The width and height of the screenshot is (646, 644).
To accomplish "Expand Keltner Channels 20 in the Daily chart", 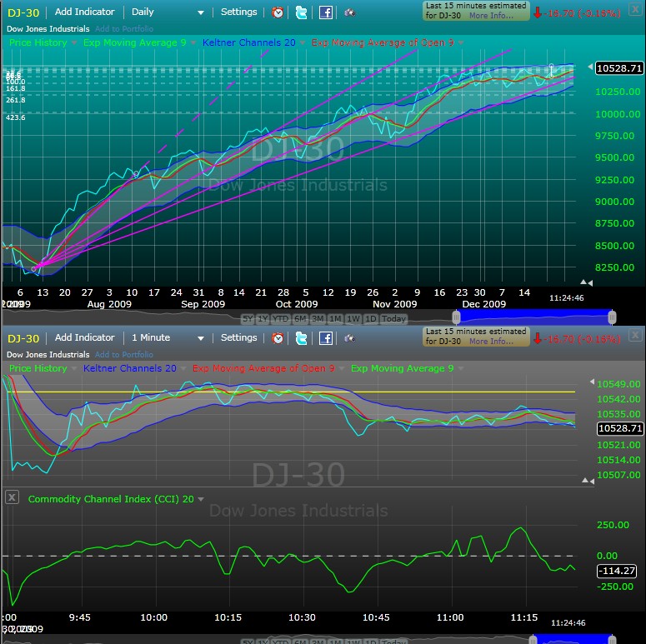I will pyautogui.click(x=303, y=42).
